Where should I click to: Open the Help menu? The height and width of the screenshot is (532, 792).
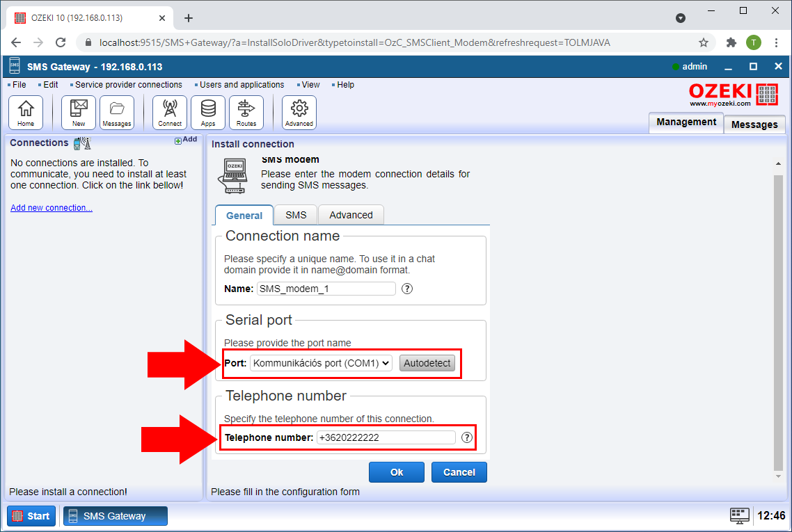click(x=345, y=85)
